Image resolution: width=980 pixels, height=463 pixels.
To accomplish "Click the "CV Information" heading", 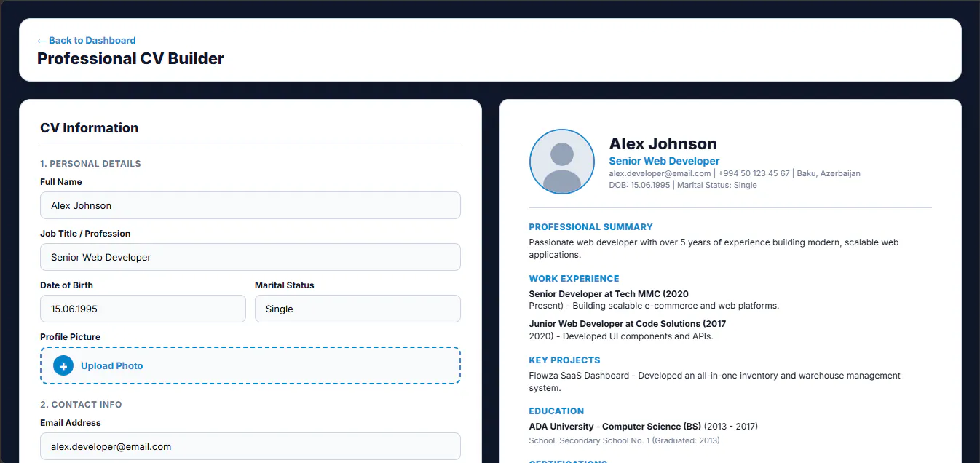I will click(89, 128).
